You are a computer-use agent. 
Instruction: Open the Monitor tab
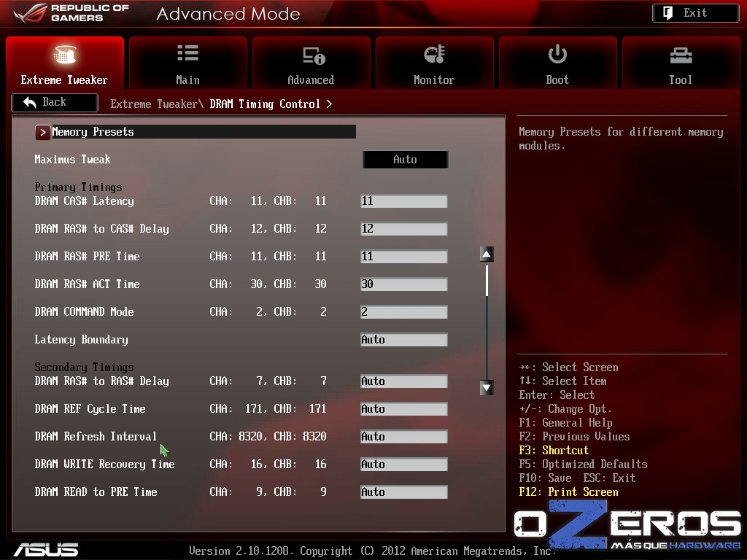click(x=435, y=63)
